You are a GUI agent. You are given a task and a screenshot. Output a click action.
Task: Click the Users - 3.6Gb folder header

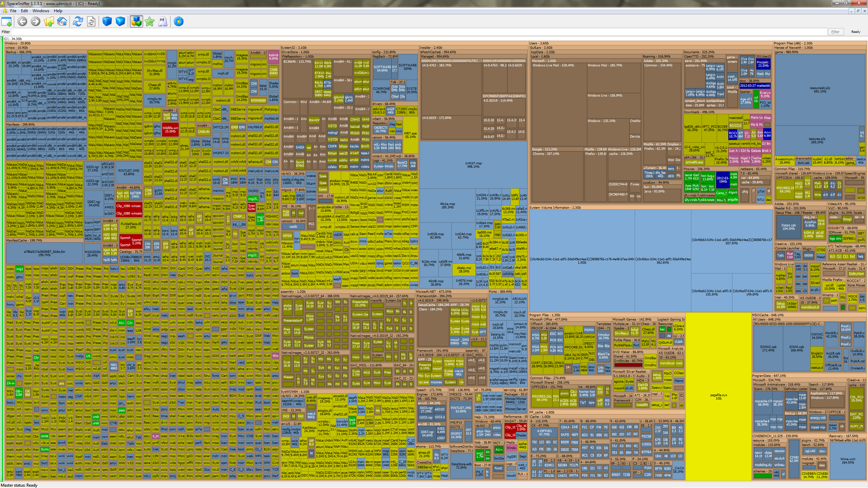(x=539, y=43)
